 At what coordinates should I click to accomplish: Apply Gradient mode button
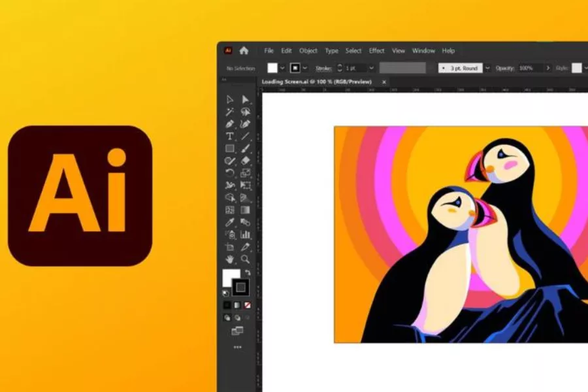[237, 305]
